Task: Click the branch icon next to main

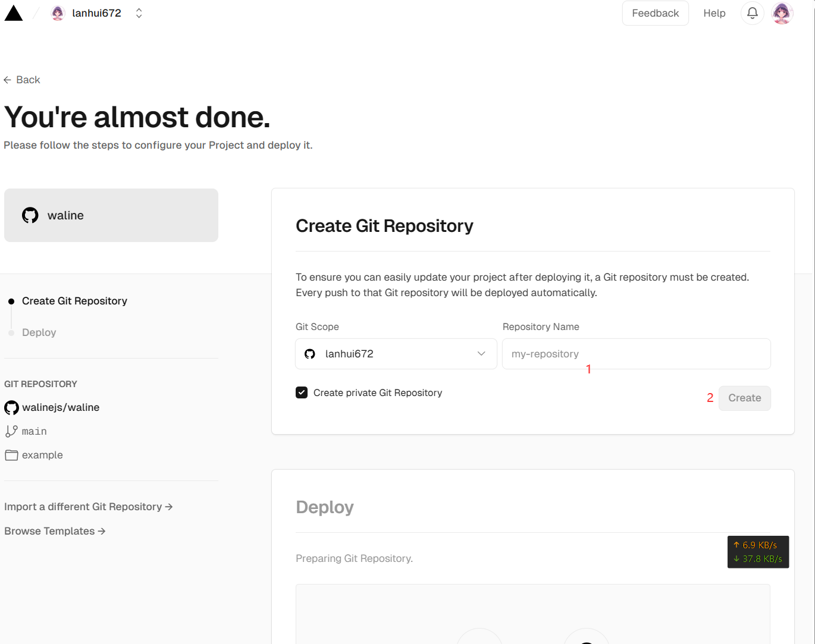Action: [x=11, y=431]
